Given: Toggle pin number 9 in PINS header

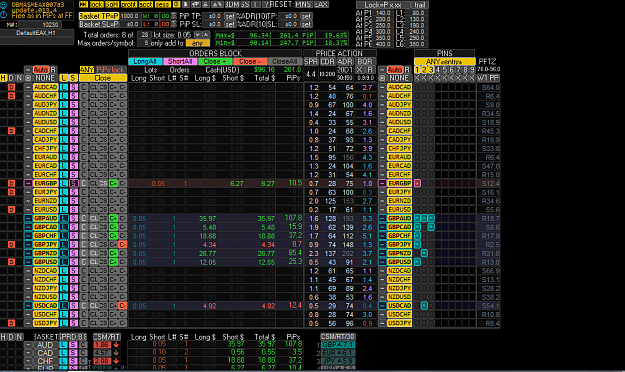Looking at the screenshot, I should coord(472,70).
